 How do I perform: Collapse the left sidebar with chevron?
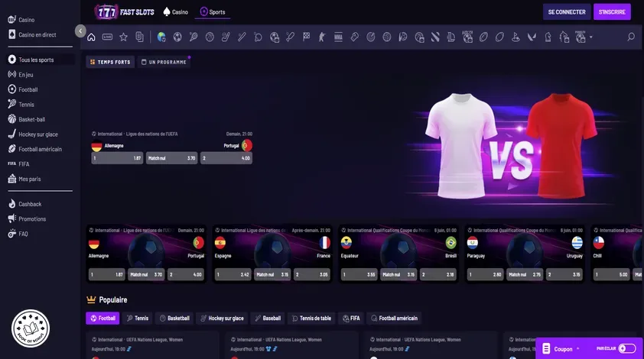coord(80,31)
